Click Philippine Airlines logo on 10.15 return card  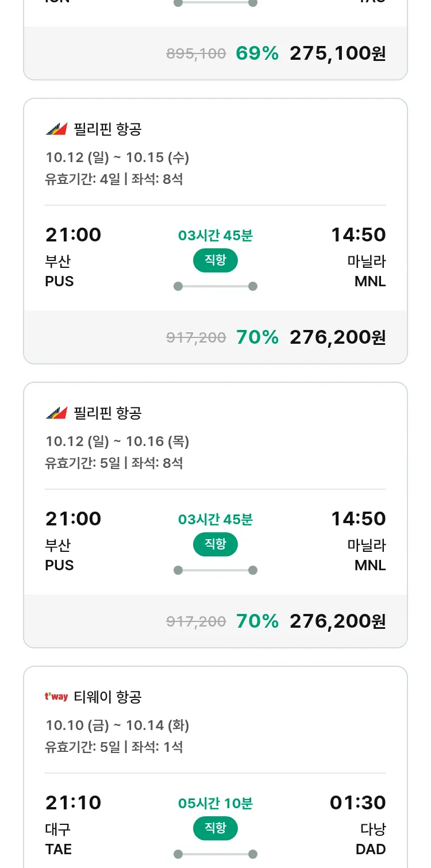[56, 129]
